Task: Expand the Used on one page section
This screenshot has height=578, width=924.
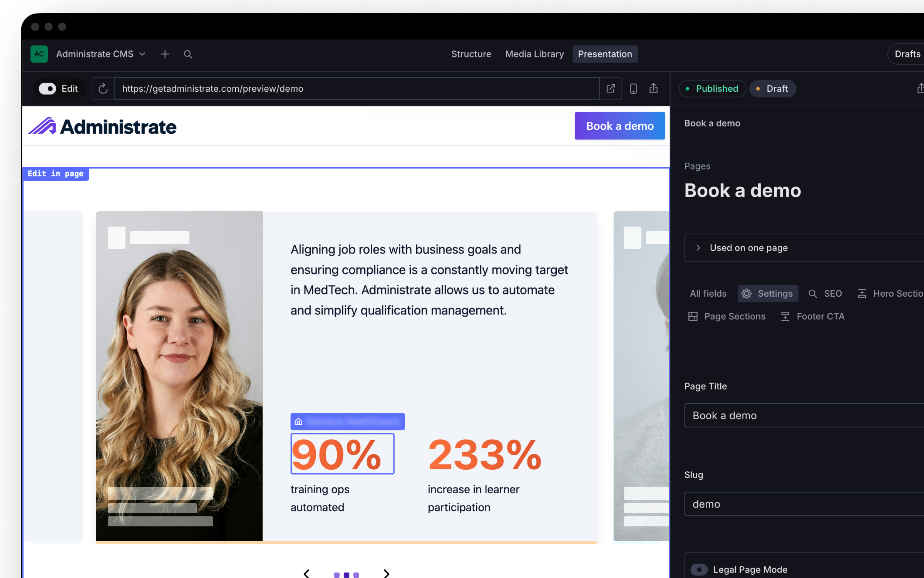Action: [804, 248]
